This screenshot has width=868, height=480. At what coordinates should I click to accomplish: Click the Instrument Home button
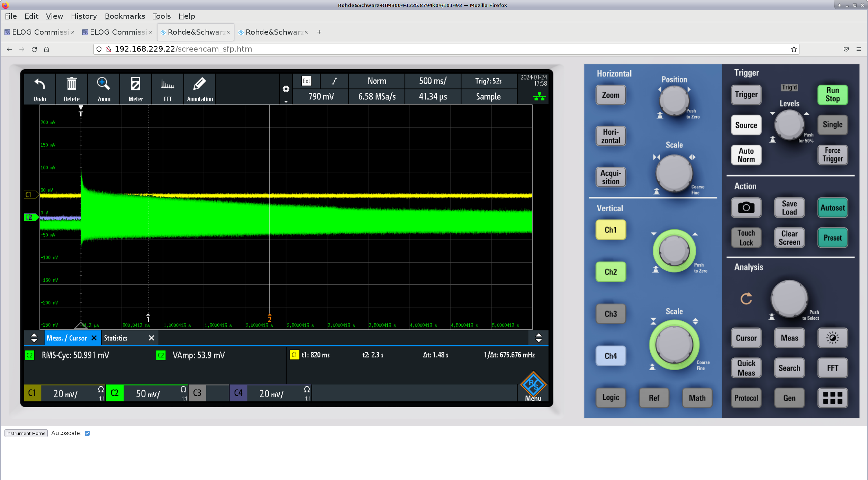coord(26,433)
